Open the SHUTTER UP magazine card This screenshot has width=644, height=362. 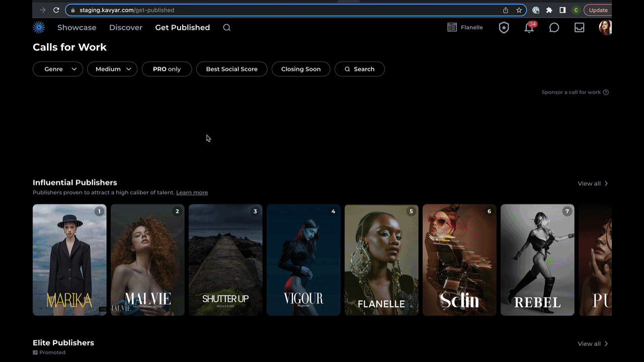[225, 260]
